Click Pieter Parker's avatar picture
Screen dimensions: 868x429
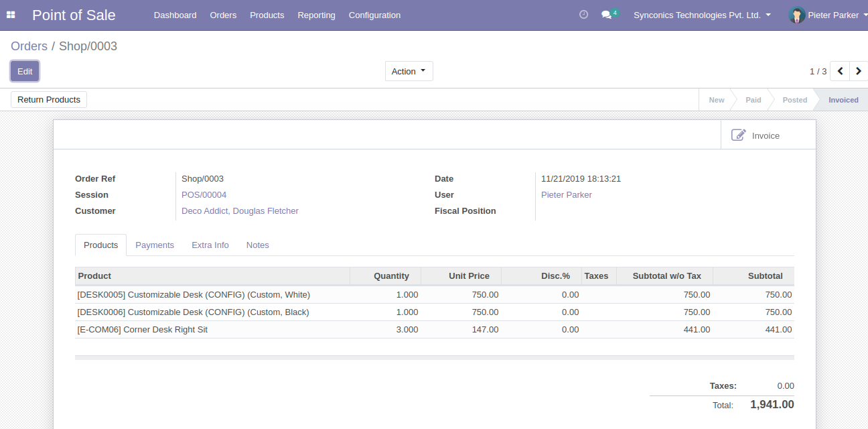(x=796, y=15)
